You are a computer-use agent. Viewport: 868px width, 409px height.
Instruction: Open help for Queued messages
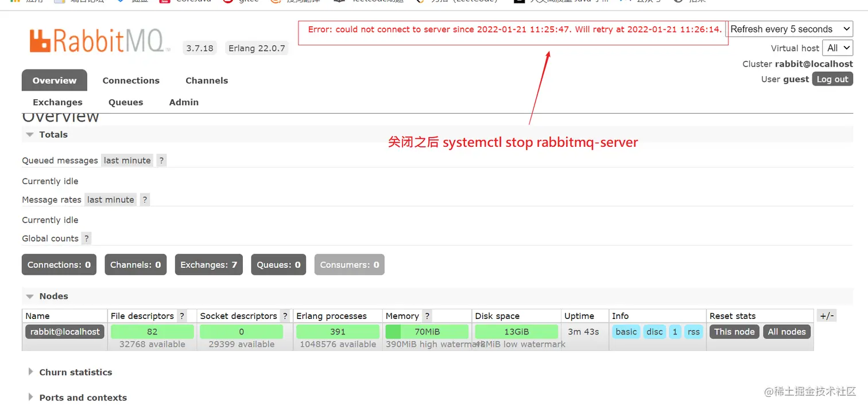[x=161, y=161]
